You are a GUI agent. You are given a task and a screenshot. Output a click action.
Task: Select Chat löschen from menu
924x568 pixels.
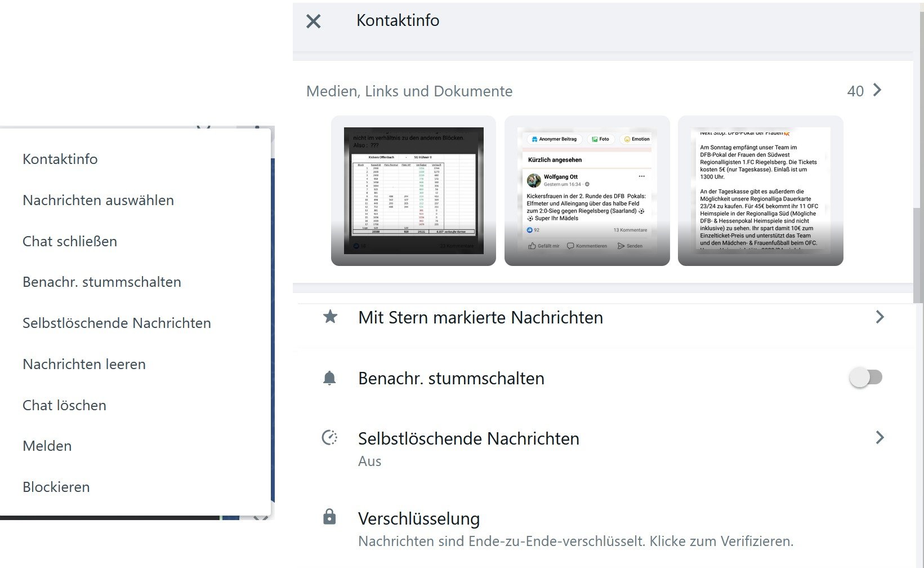[64, 405]
